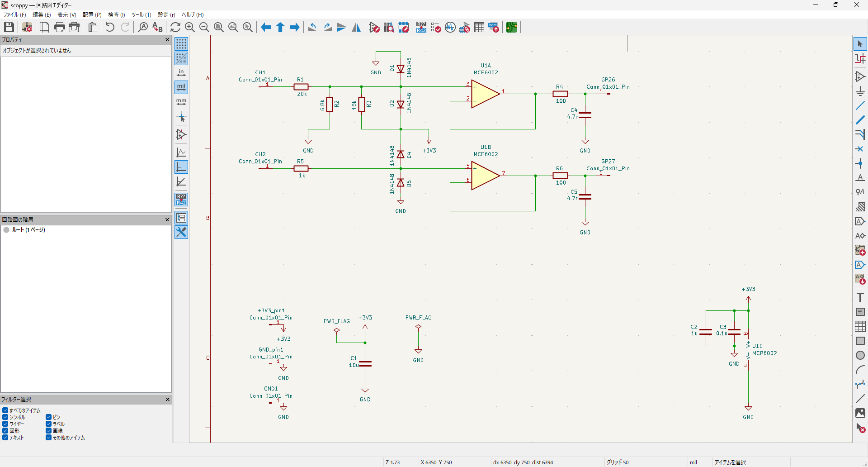Viewport: 868px width, 467px height.
Task: Click the Zoom in magnifier icon
Action: [190, 27]
